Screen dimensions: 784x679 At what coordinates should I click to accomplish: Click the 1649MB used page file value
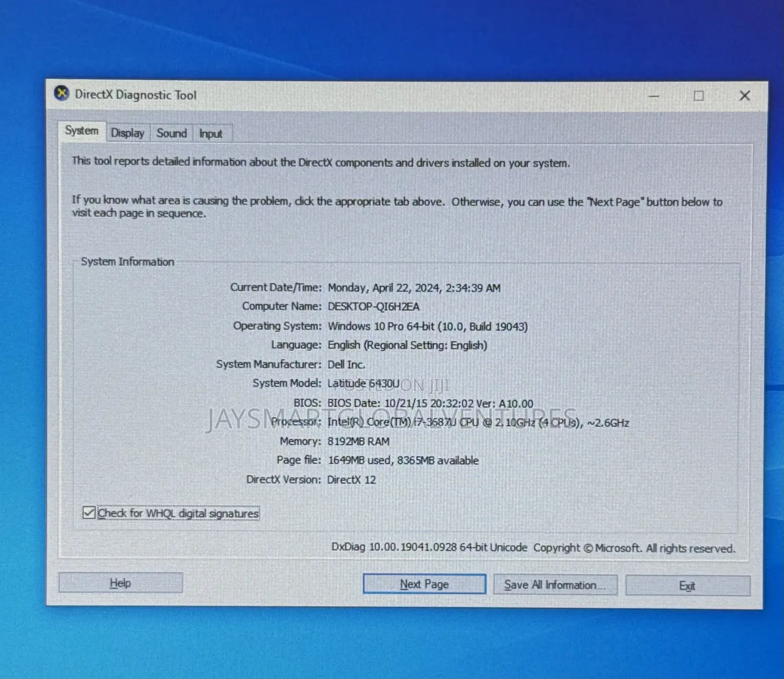tap(403, 460)
